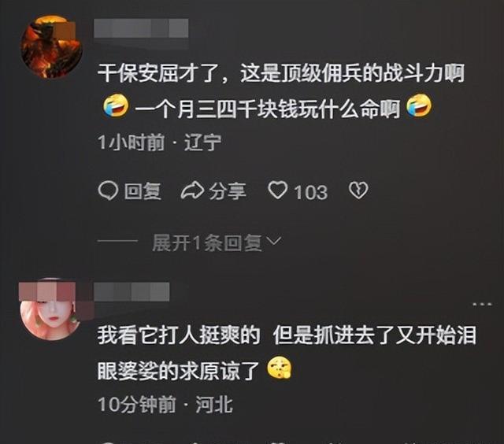Click the down chevron next to 展开1条回复

274,241
